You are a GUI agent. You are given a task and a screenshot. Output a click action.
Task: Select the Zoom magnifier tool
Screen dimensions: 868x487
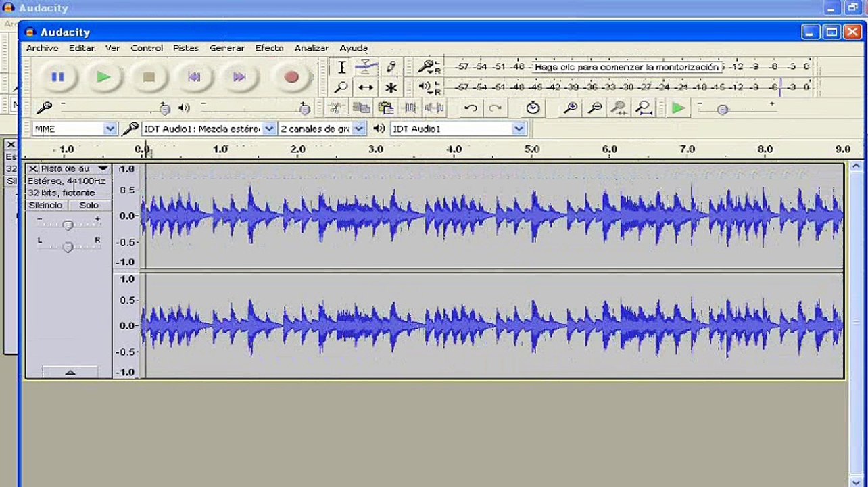pos(341,87)
